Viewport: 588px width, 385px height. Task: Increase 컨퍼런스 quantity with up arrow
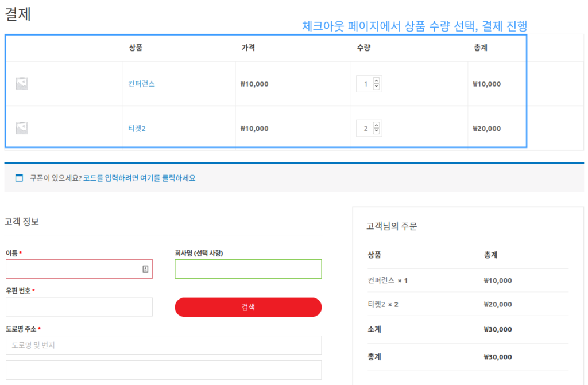(376, 81)
